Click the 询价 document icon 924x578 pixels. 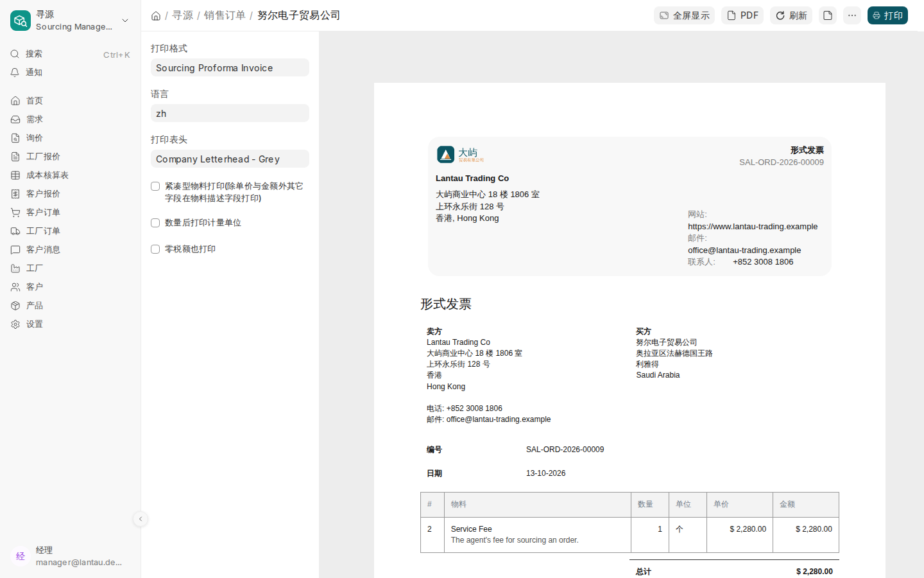[15, 138]
